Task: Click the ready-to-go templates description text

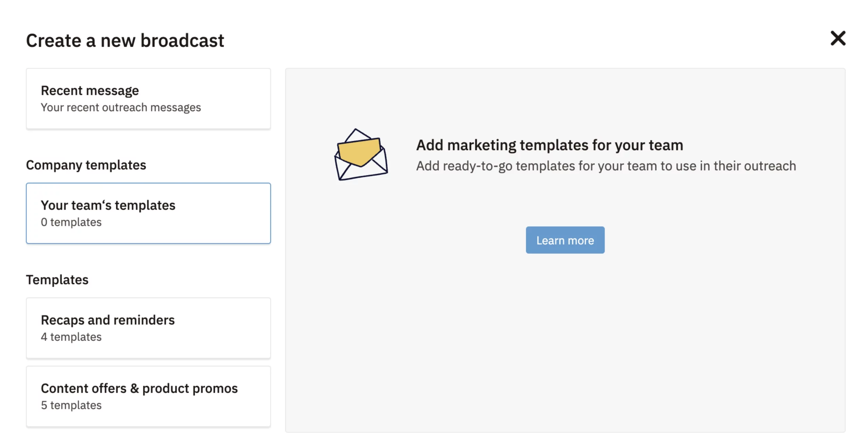Action: click(606, 166)
